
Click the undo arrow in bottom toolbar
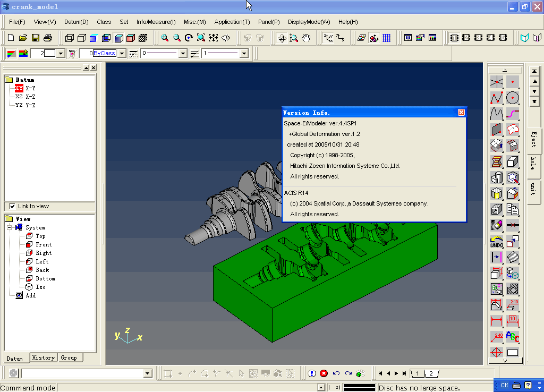click(336, 373)
